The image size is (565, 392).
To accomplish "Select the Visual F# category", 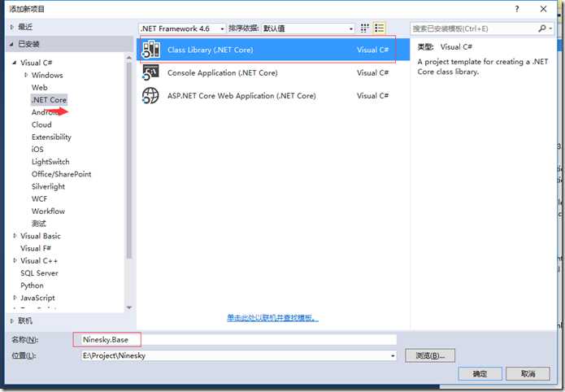I will pos(36,248).
